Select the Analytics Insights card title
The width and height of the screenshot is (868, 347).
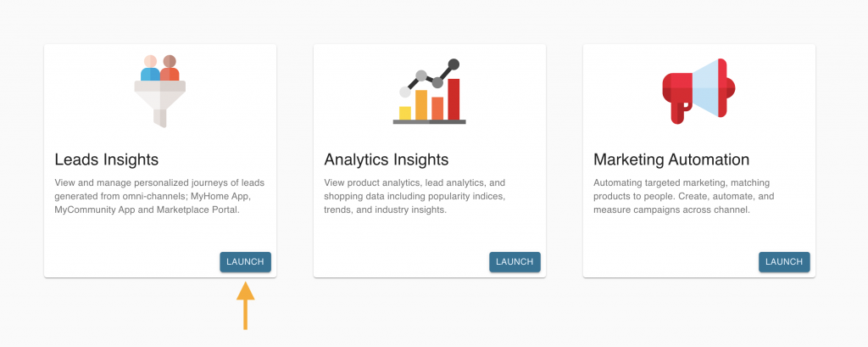[x=387, y=160]
